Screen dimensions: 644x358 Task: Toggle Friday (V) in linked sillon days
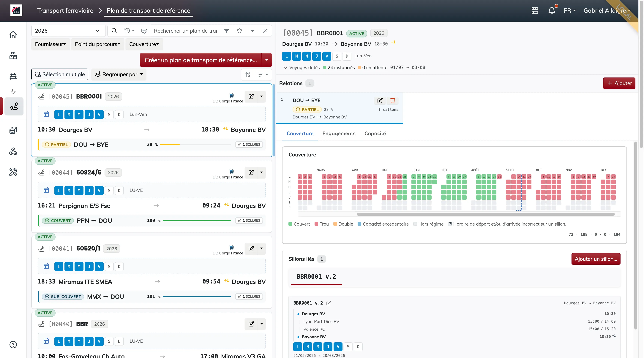338,346
